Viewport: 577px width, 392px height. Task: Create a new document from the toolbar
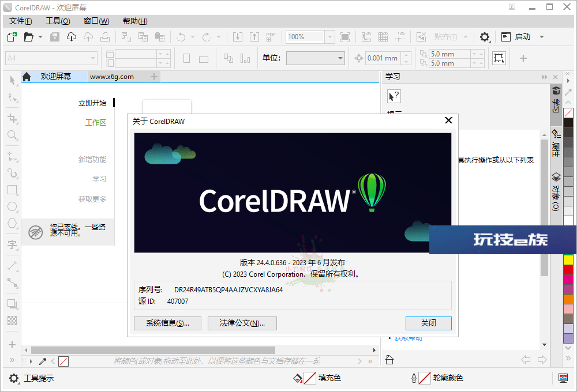(x=12, y=37)
